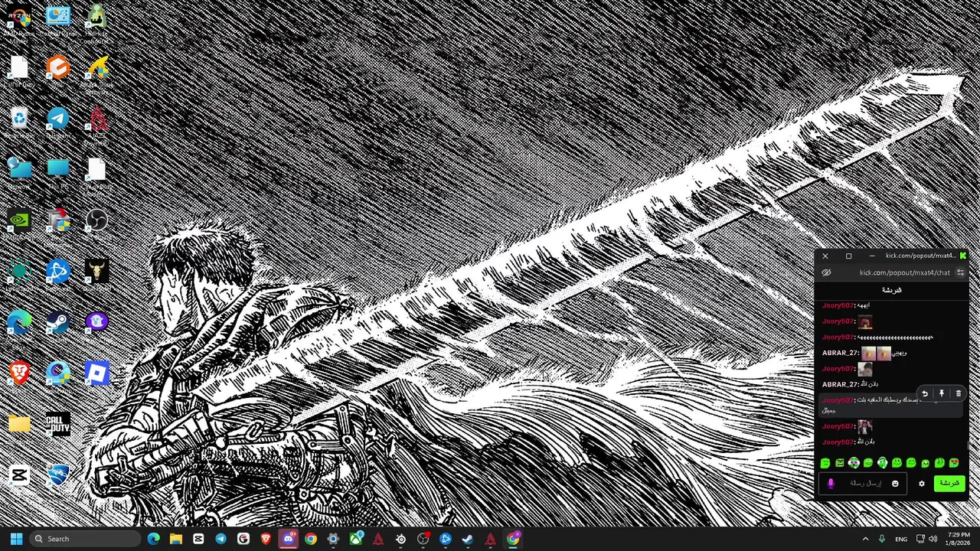
Task: Delete the highlighted chat message
Action: (958, 393)
